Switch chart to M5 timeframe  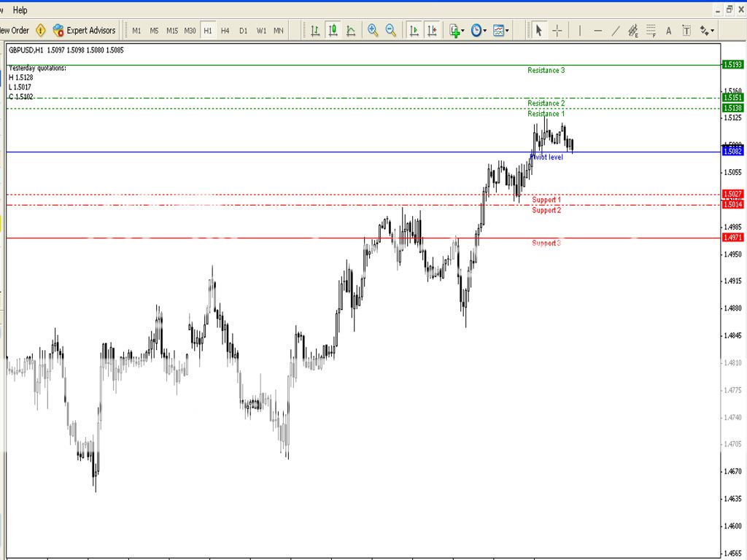point(154,31)
